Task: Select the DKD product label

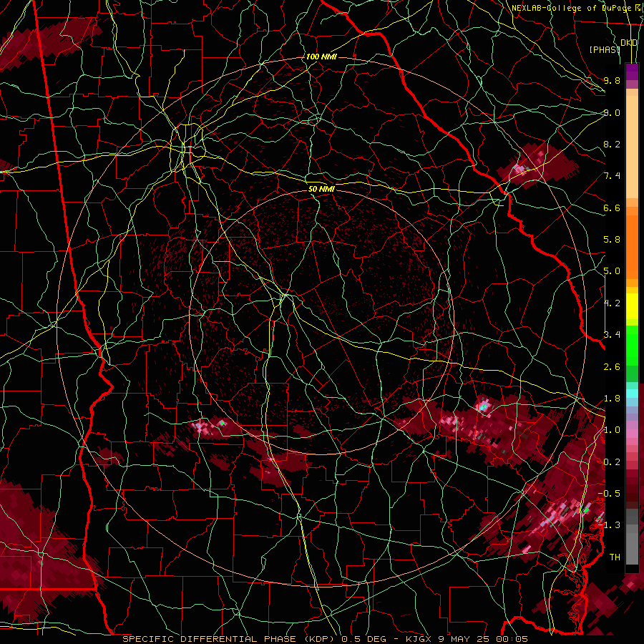Action: click(x=629, y=43)
